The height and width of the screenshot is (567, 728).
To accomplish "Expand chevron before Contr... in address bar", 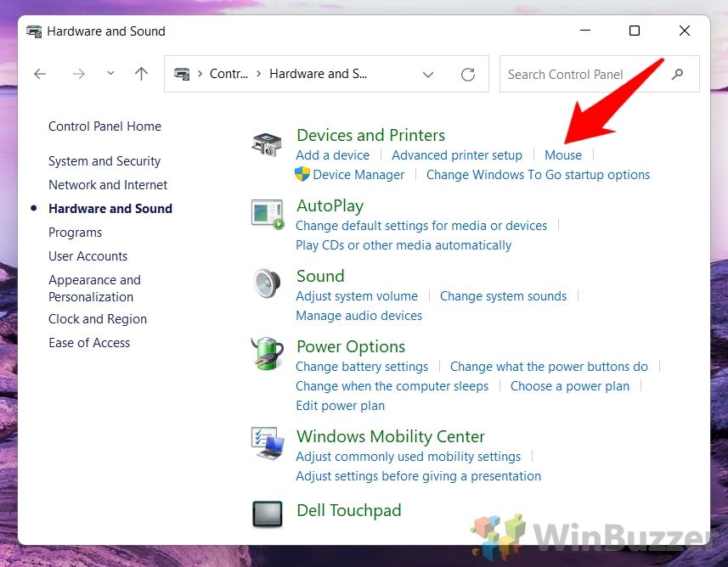I will pos(200,74).
